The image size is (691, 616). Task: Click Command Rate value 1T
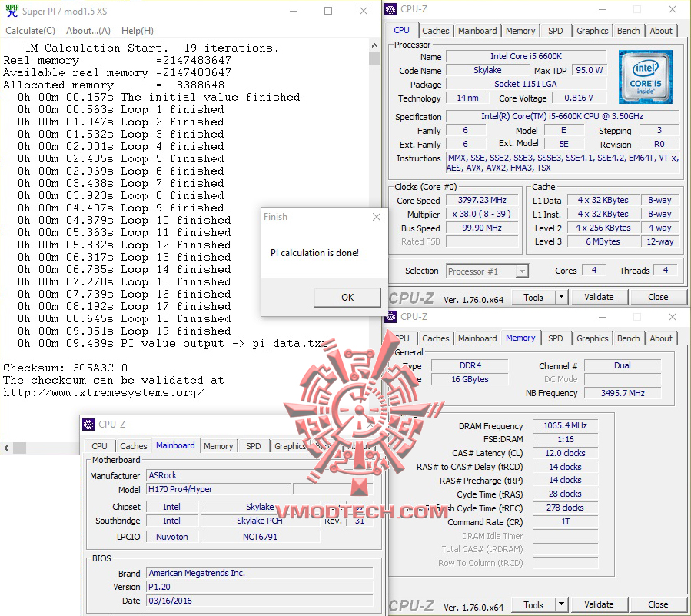[565, 521]
